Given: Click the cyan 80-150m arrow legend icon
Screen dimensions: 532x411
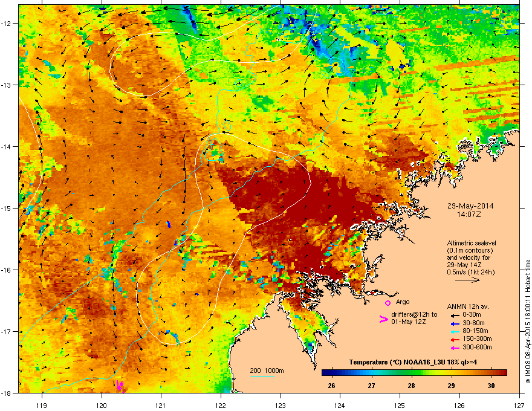Looking at the screenshot, I should [x=455, y=332].
